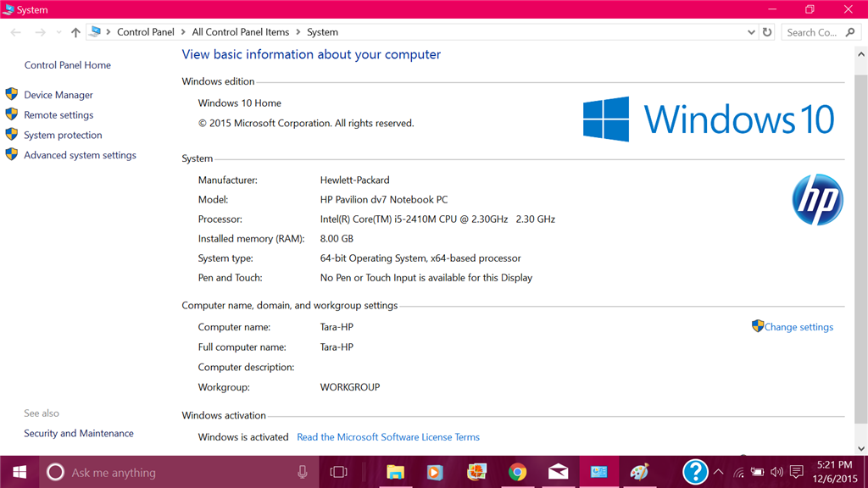Click the magnifying glass search icon

click(x=850, y=33)
